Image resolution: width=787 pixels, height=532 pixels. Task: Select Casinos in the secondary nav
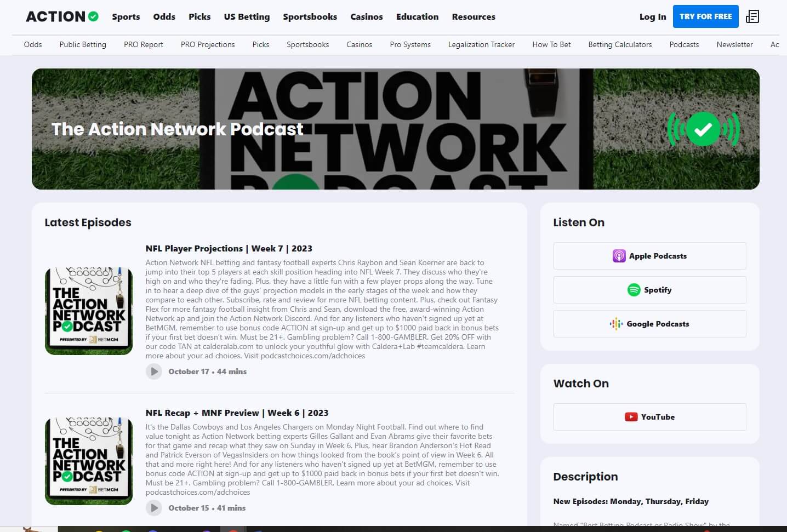(x=360, y=44)
